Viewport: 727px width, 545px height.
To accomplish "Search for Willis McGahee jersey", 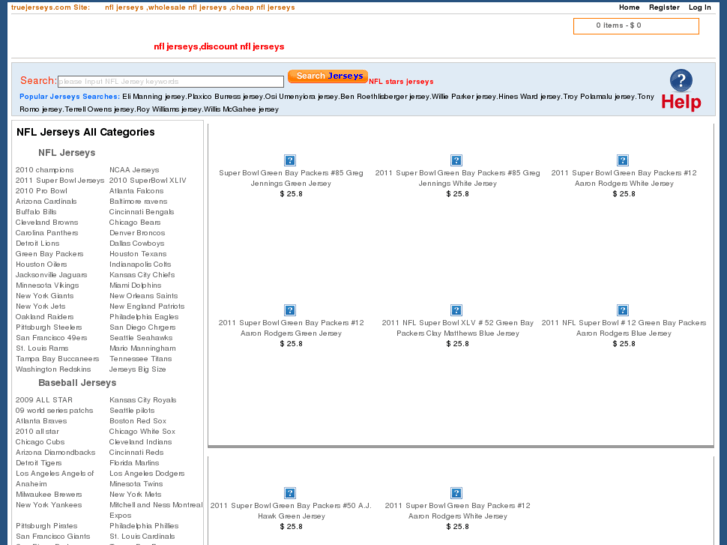I will click(241, 109).
